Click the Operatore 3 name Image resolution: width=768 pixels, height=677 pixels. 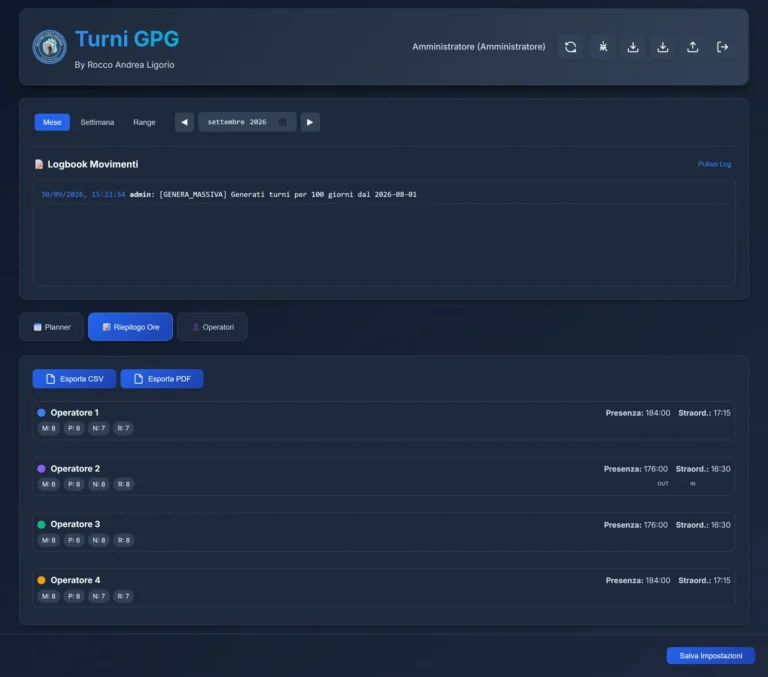coord(75,524)
